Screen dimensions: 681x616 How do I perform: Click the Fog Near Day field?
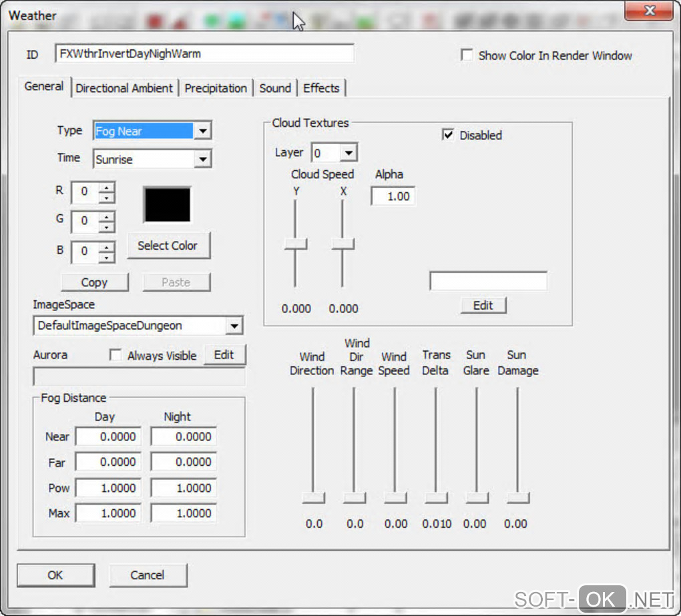click(108, 436)
